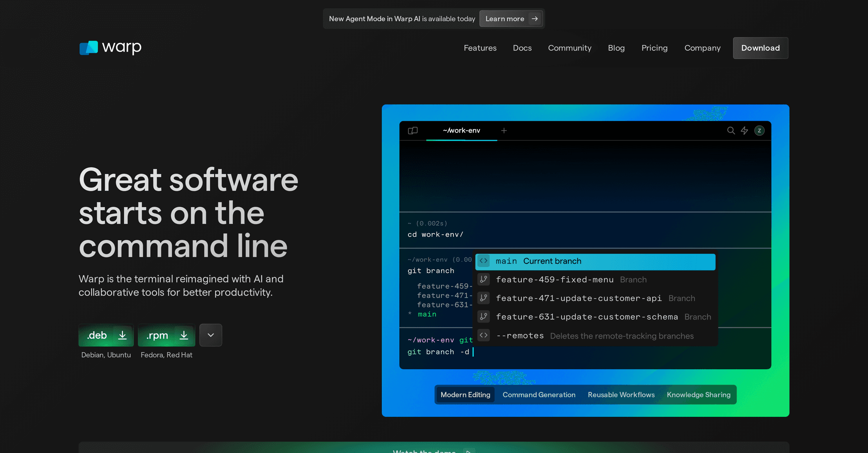
Task: Click the search magnifier icon in terminal
Action: point(731,131)
